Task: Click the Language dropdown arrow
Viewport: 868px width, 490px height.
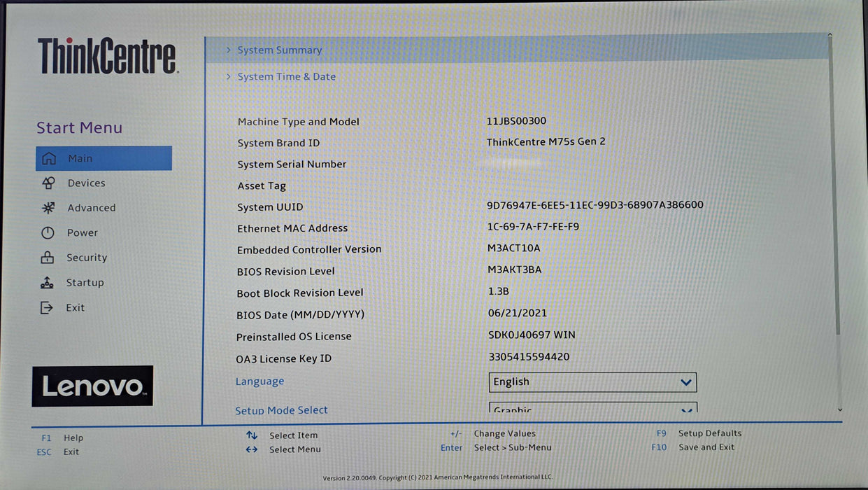Action: 686,383
